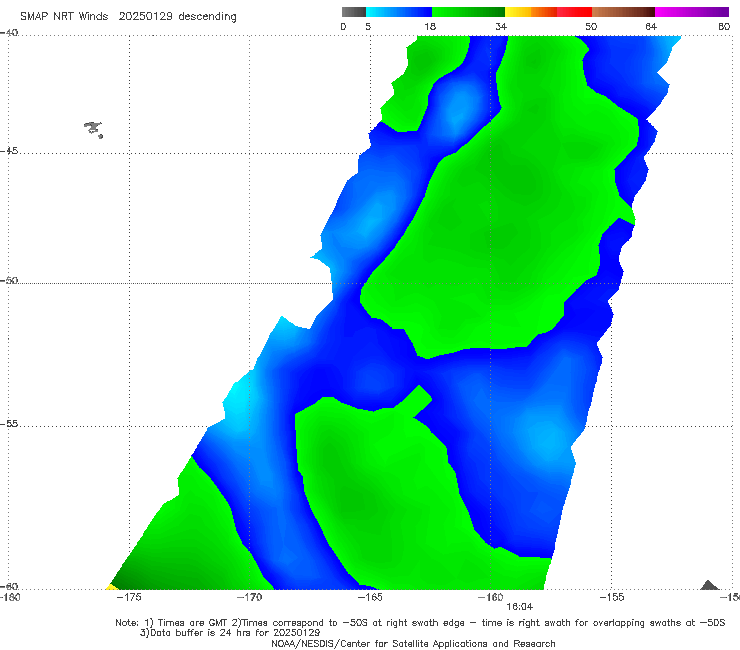Click the red segment of the color scale

(x=574, y=12)
